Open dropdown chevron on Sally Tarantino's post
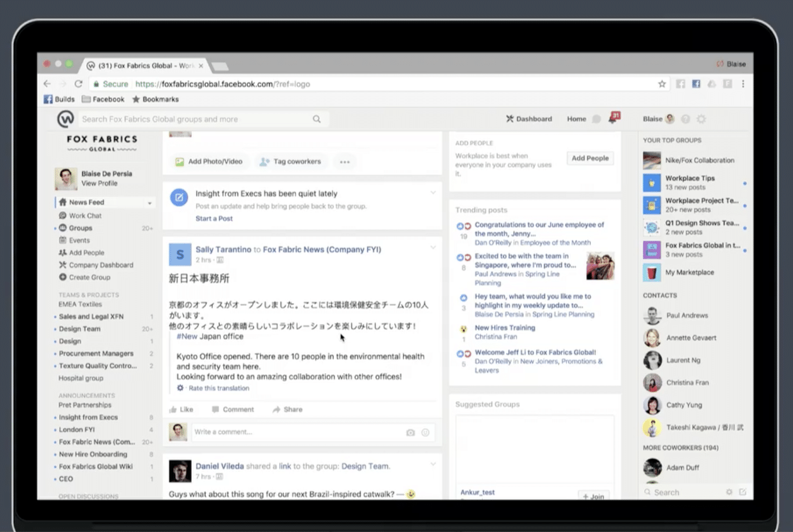Screen dimensions: 793x532 (432, 247)
